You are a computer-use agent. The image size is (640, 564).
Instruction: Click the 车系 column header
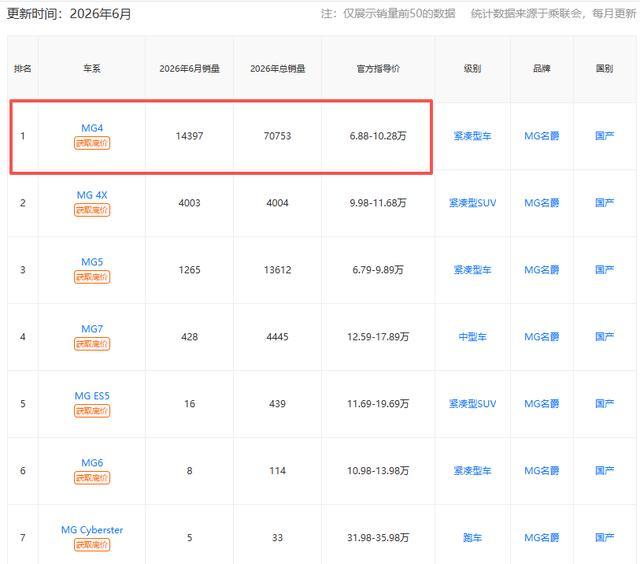(92, 69)
